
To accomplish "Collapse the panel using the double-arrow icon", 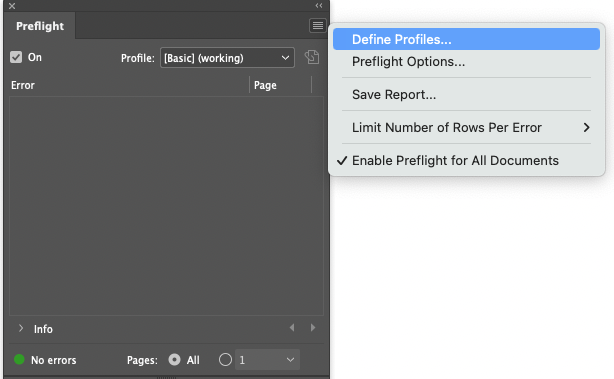I will coord(319,5).
